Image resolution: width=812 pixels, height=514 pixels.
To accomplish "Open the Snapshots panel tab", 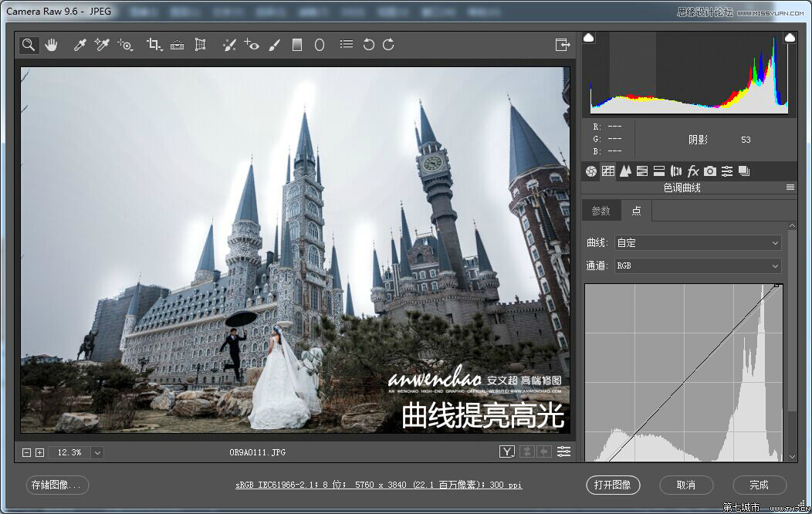I will [744, 171].
